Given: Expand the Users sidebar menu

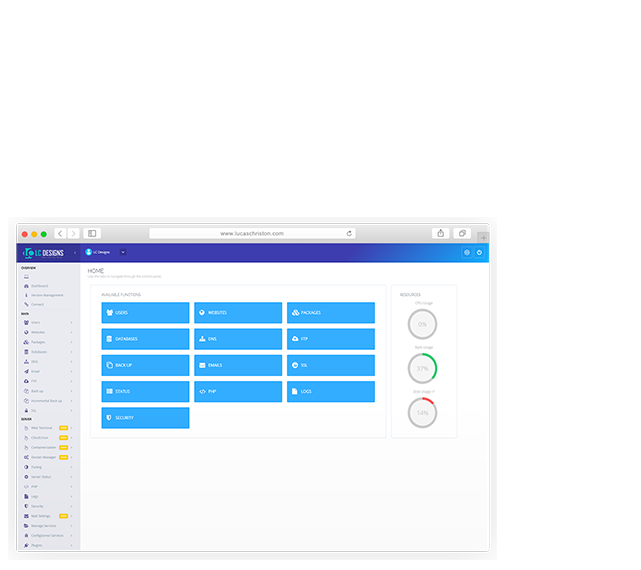Looking at the screenshot, I should click(x=71, y=323).
